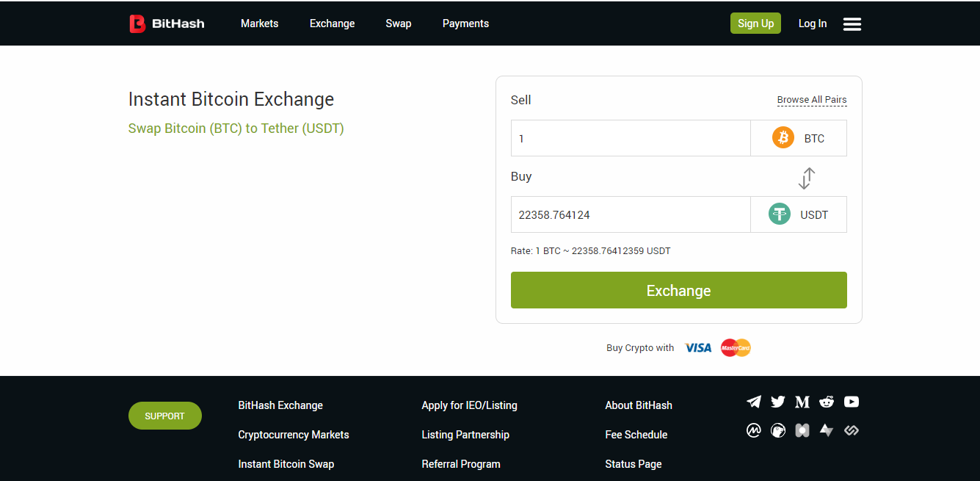
Task: Open the Medium blog icon
Action: [802, 402]
